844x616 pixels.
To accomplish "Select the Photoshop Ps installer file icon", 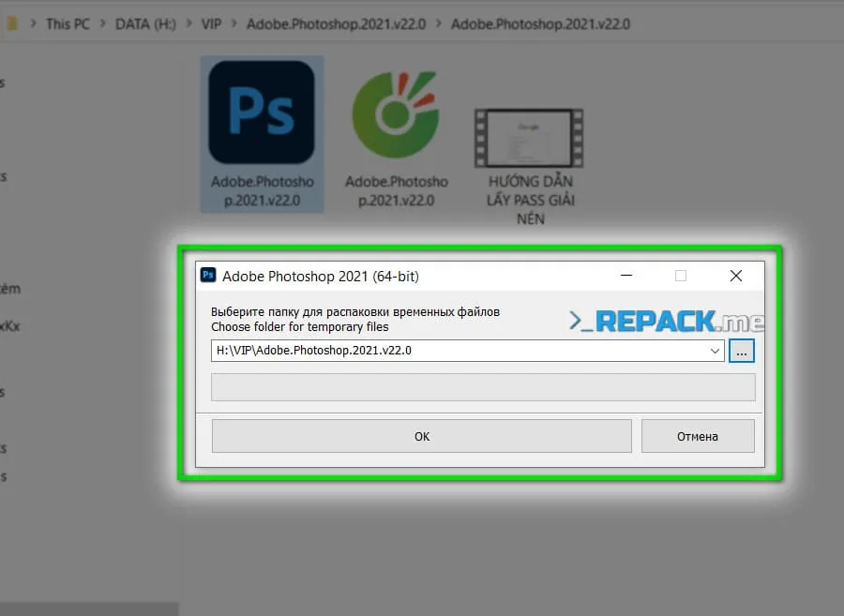I will click(x=262, y=112).
